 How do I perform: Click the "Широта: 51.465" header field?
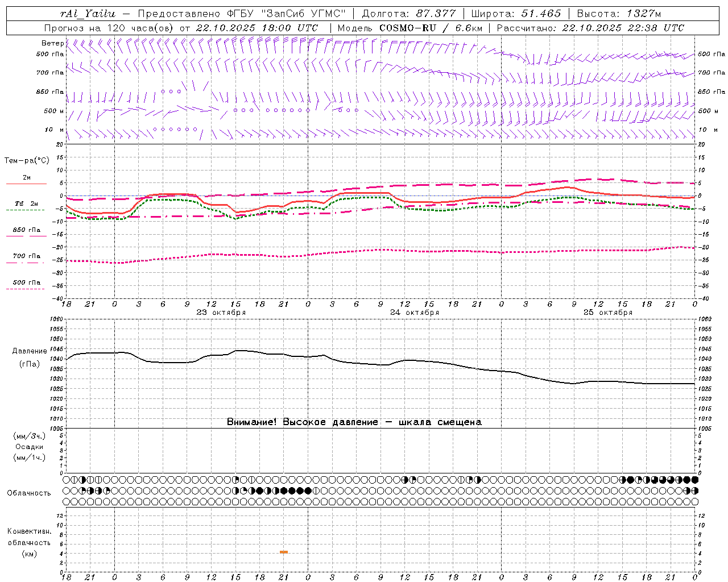point(516,14)
